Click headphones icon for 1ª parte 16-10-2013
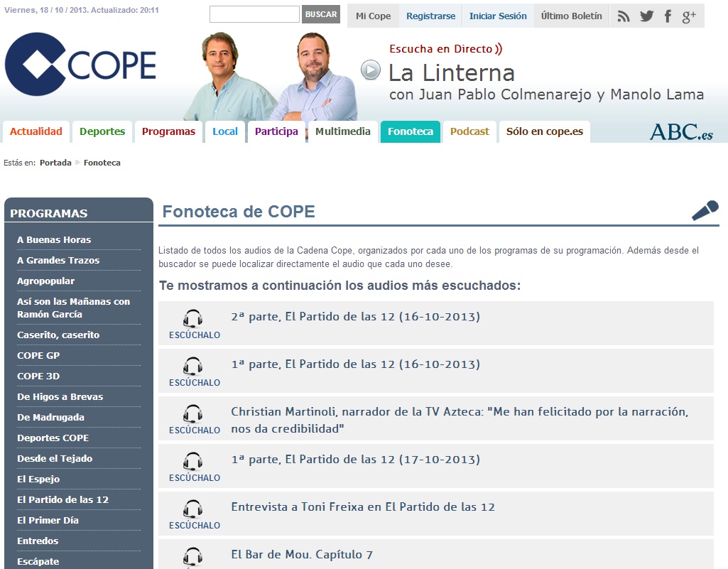Screen dimensions: 728x569 click(x=192, y=366)
